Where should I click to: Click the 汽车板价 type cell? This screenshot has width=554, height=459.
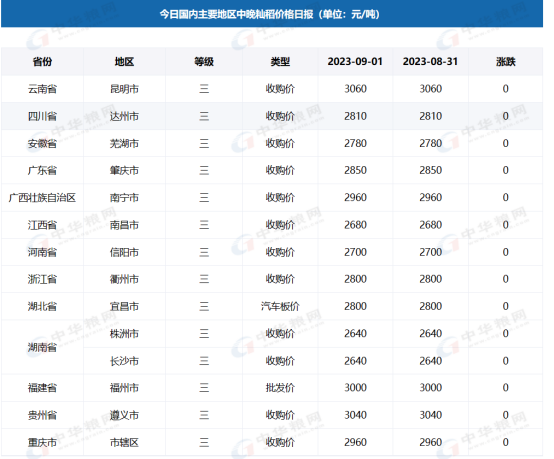click(280, 306)
